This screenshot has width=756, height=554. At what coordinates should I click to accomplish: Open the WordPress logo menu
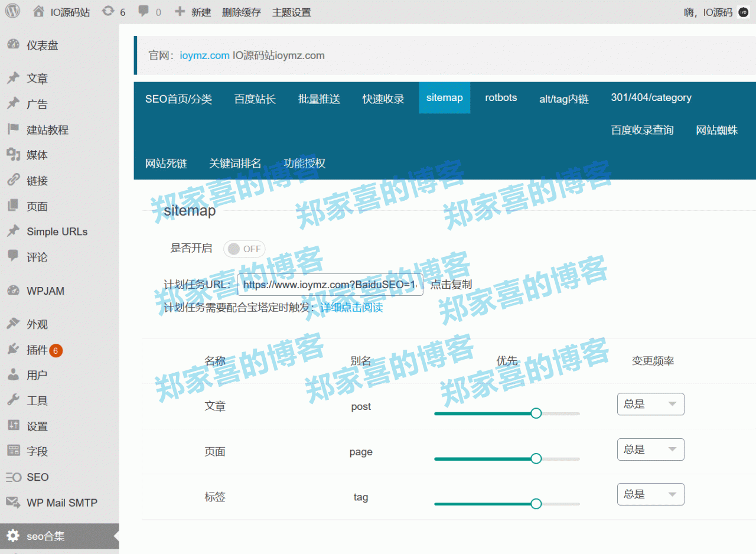click(13, 11)
